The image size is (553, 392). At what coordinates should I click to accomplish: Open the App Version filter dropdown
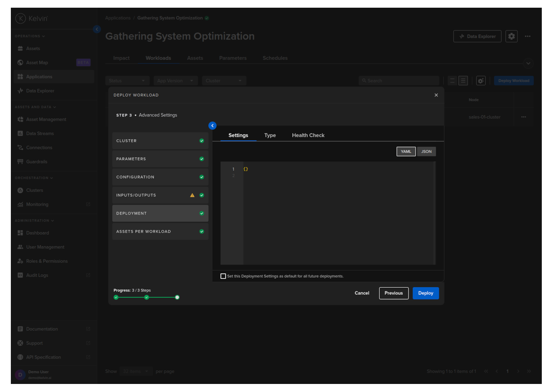coord(175,81)
